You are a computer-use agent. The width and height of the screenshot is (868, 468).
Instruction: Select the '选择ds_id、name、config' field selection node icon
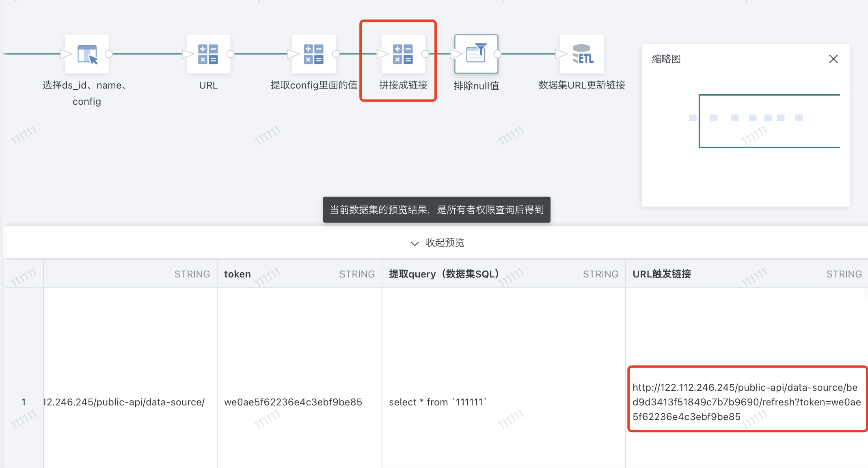[x=87, y=54]
